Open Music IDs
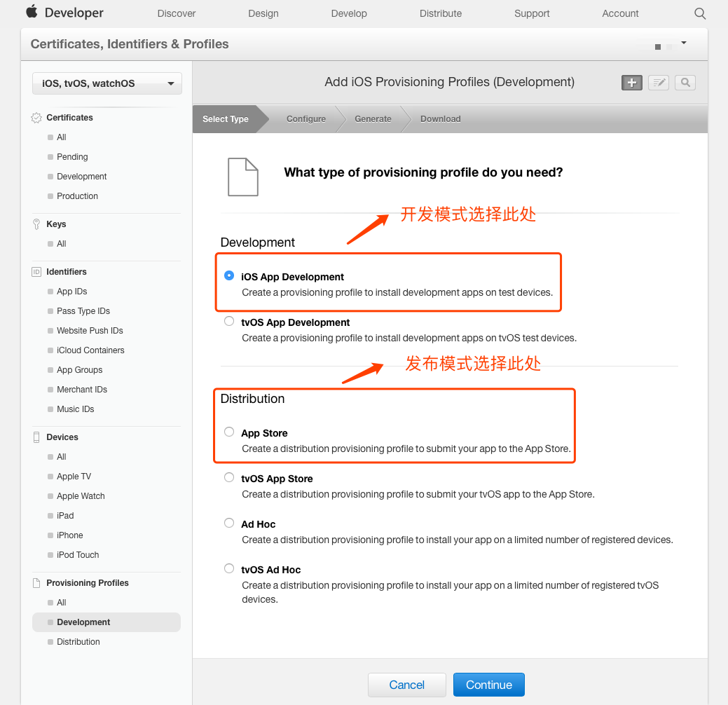Image resolution: width=728 pixels, height=705 pixels. [x=75, y=409]
